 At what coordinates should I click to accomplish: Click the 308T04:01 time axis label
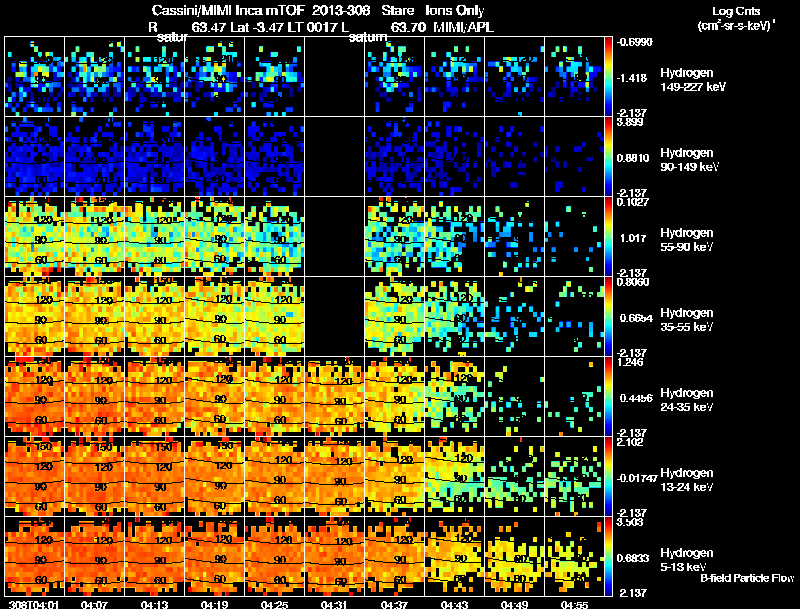click(34, 605)
